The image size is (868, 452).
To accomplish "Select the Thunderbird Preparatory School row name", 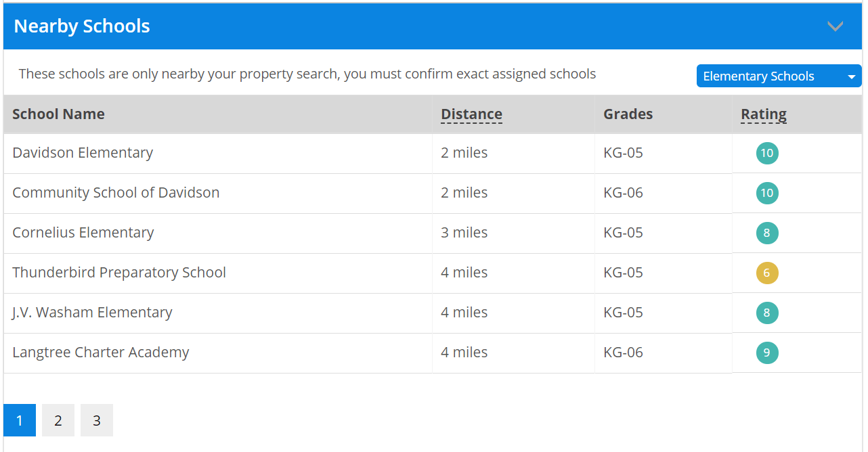I will click(119, 272).
